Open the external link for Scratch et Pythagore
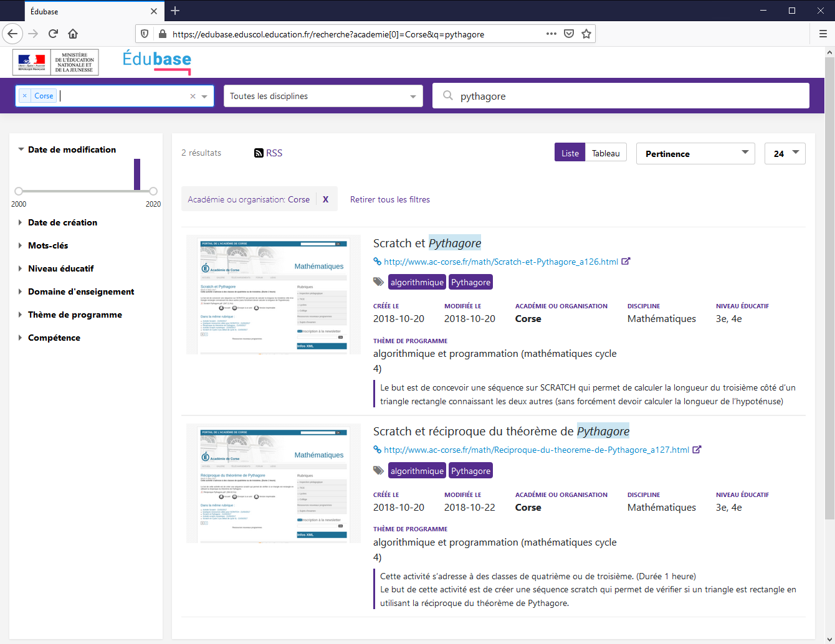Viewport: 835px width, 644px height. pyautogui.click(x=626, y=261)
